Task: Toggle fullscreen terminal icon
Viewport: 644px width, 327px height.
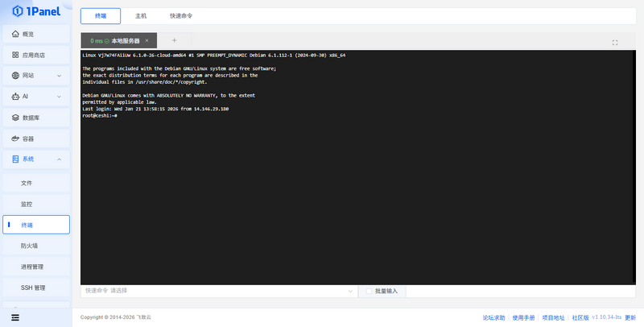Action: point(615,42)
